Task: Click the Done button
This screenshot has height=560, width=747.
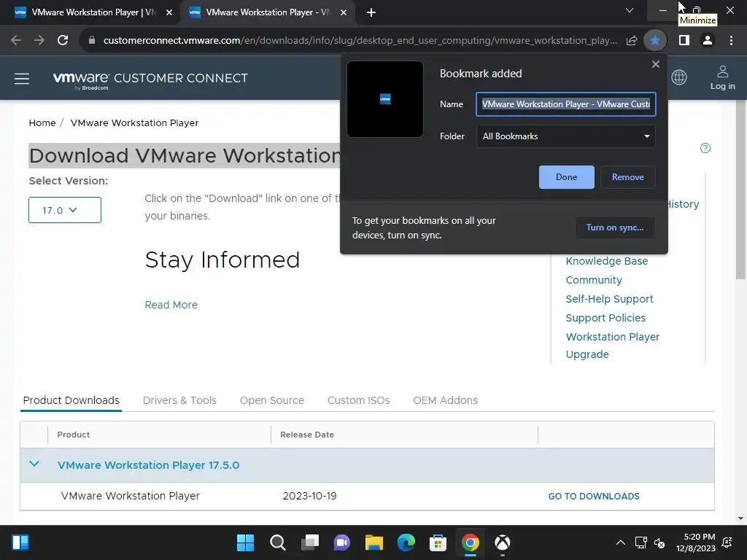Action: [566, 177]
